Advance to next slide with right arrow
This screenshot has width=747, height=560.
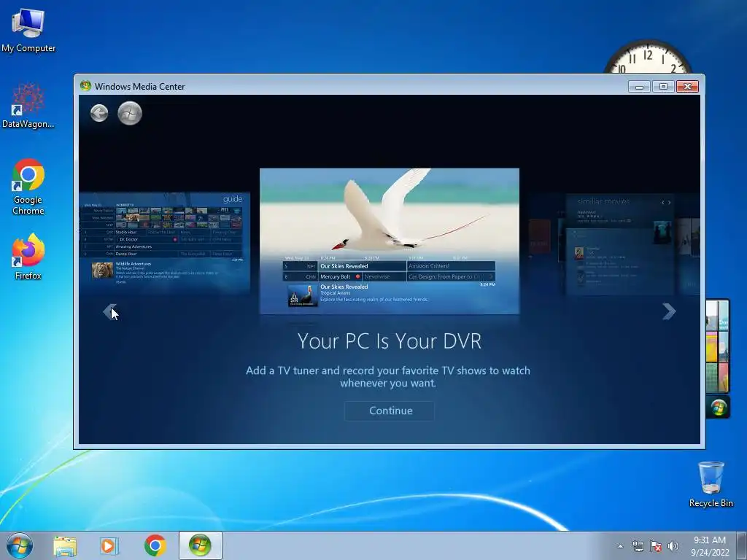tap(669, 311)
